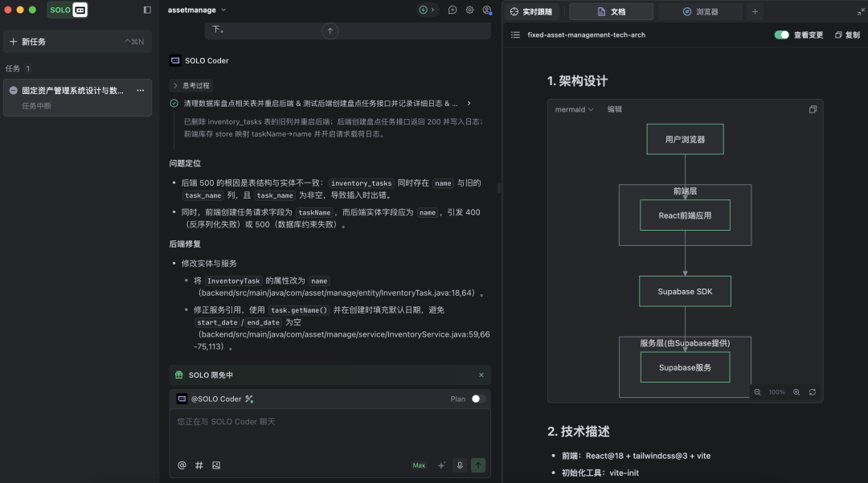This screenshot has height=483, width=868.
Task: Open settings gear in chat header
Action: (x=469, y=10)
